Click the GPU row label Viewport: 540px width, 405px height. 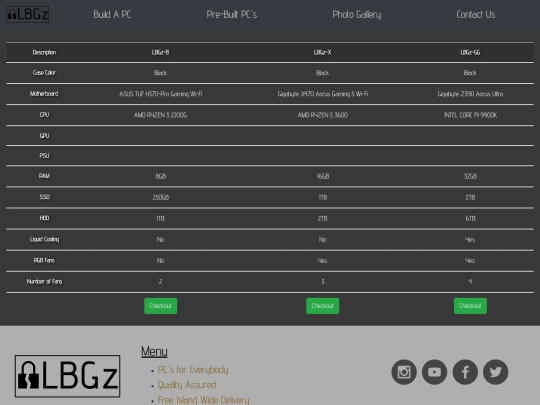click(x=44, y=136)
